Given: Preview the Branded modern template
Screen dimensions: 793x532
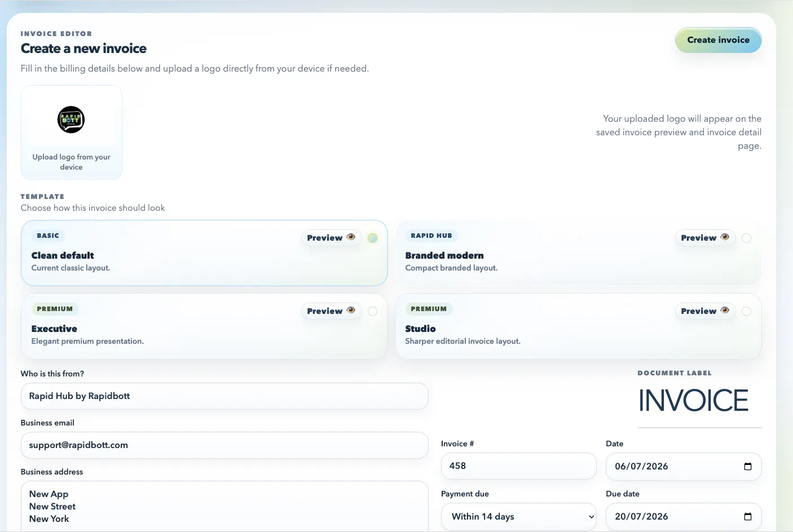Looking at the screenshot, I should pyautogui.click(x=705, y=238).
